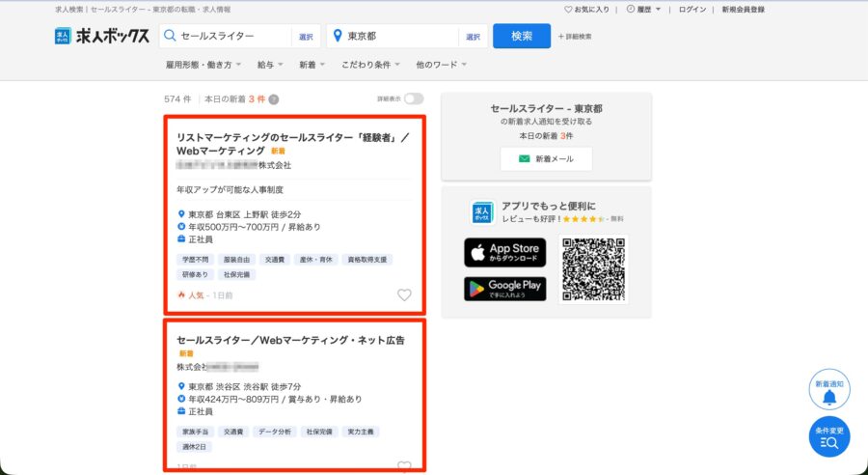Click the 新着メール button
This screenshot has width=868, height=475.
[547, 159]
